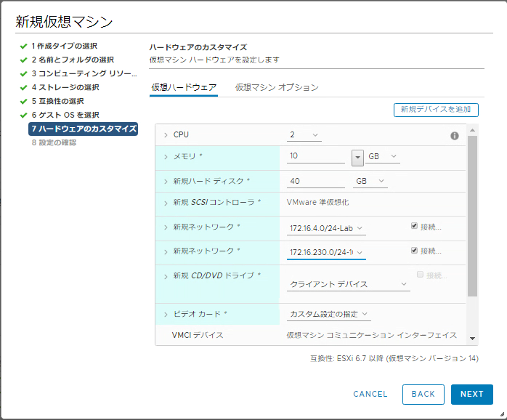
Task: Click step 8 設定の確認
Action: 54,142
